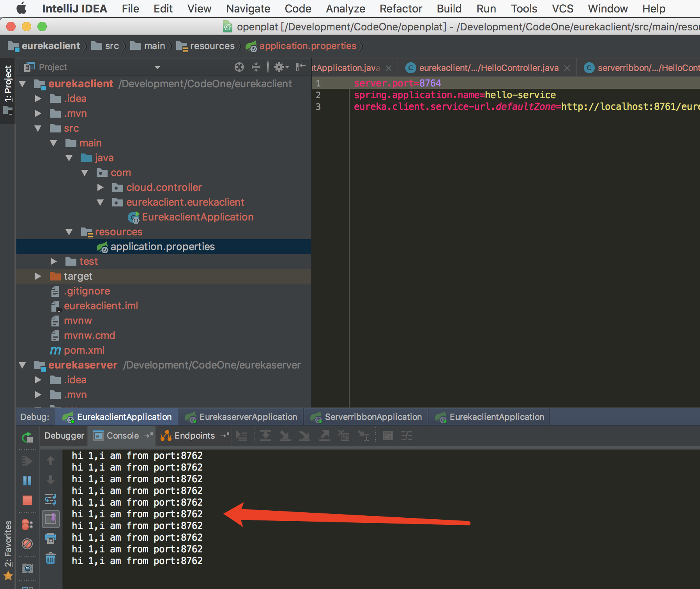Collapse the src folder
The width and height of the screenshot is (700, 589).
tap(38, 128)
